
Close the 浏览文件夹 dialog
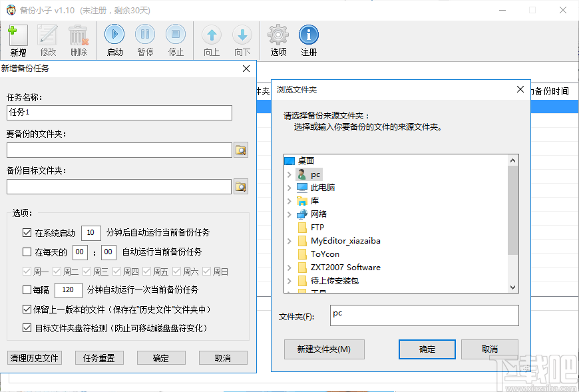tap(520, 89)
